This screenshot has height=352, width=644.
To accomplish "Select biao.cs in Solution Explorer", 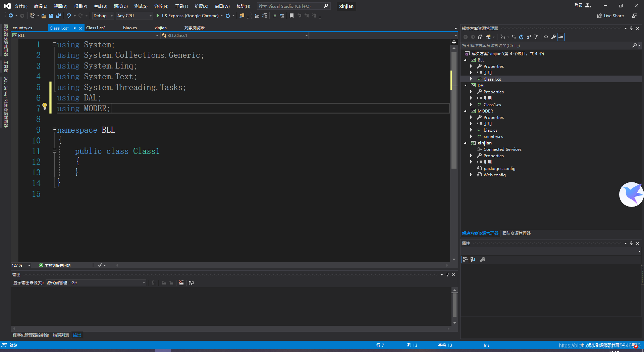I will [x=490, y=130].
